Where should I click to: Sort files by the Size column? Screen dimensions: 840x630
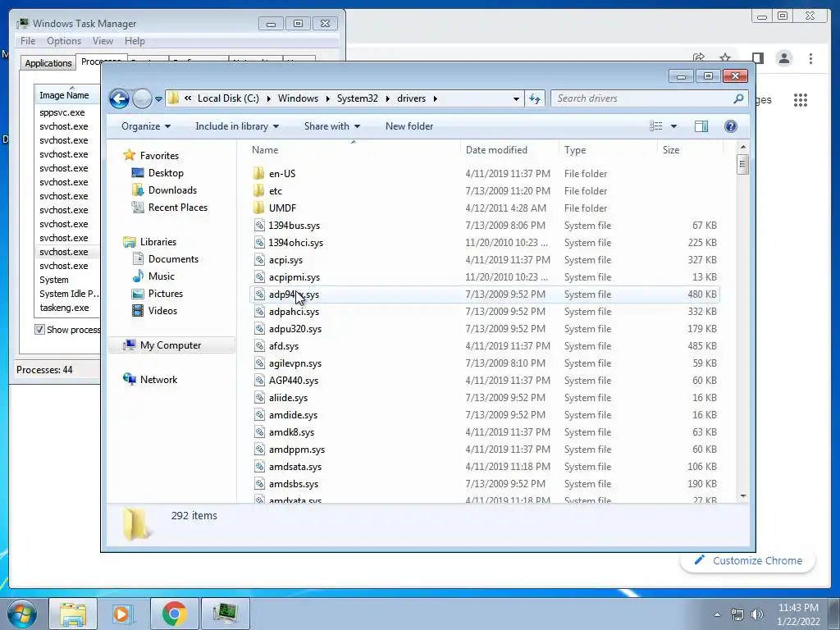pos(690,150)
